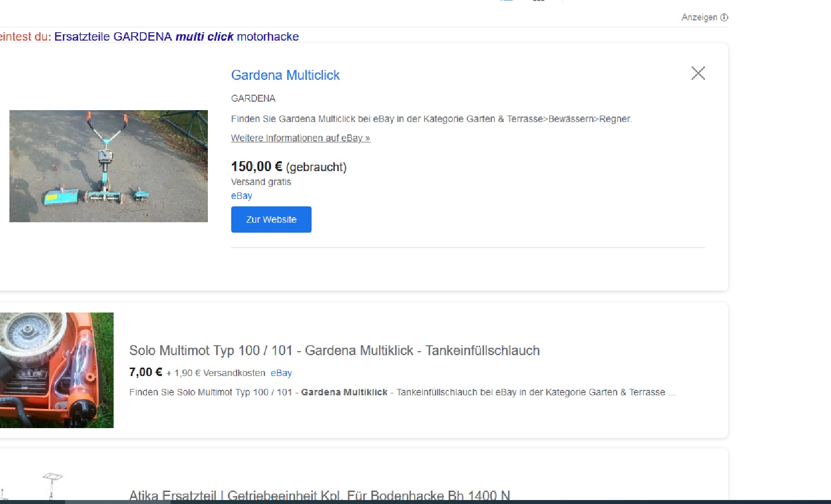This screenshot has width=831, height=504.
Task: Click the 'Finden Sie Gardena Multiclick bei eBay' description
Action: 431,119
